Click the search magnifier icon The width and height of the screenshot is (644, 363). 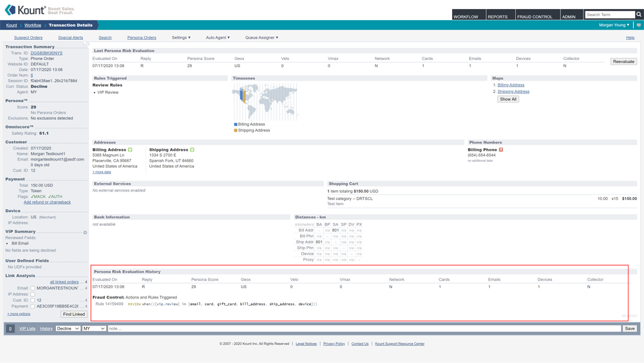point(639,14)
